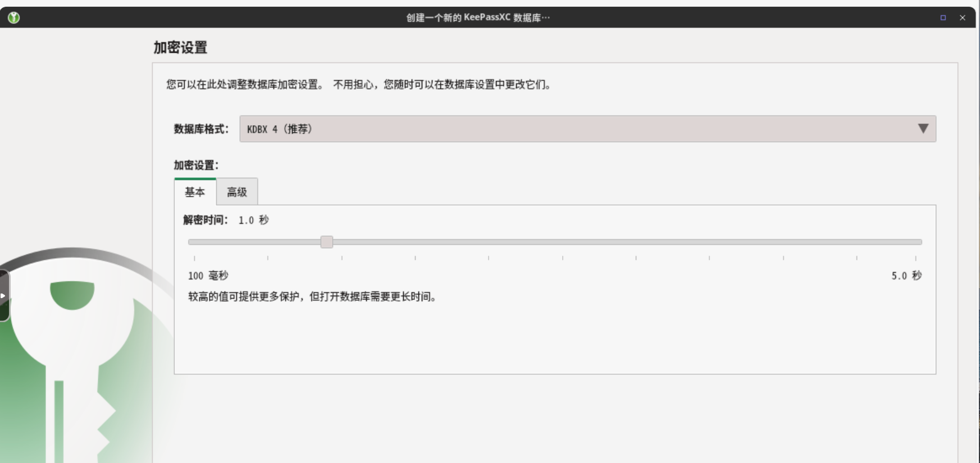
Task: Click the window title 创建一个新的 KeePassXC 数据库
Action: [x=478, y=17]
